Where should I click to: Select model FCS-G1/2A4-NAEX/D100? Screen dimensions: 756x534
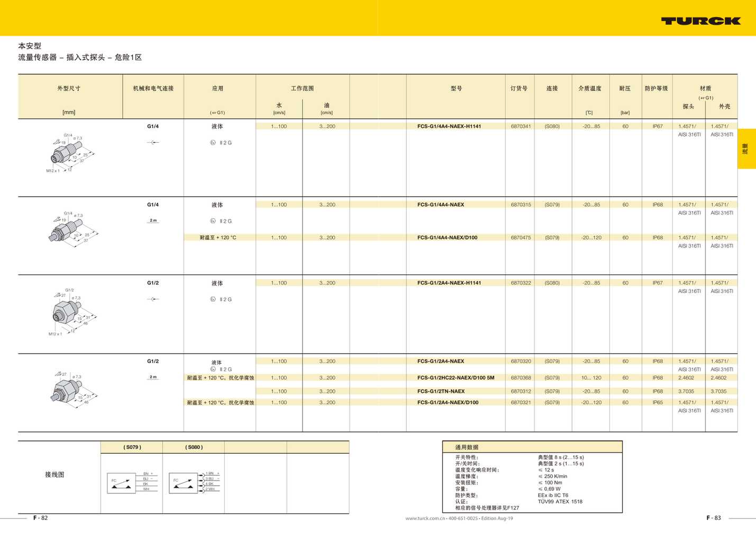click(448, 402)
